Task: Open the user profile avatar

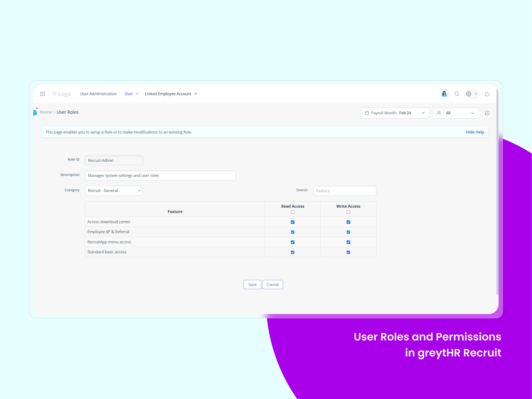Action: 444,94
